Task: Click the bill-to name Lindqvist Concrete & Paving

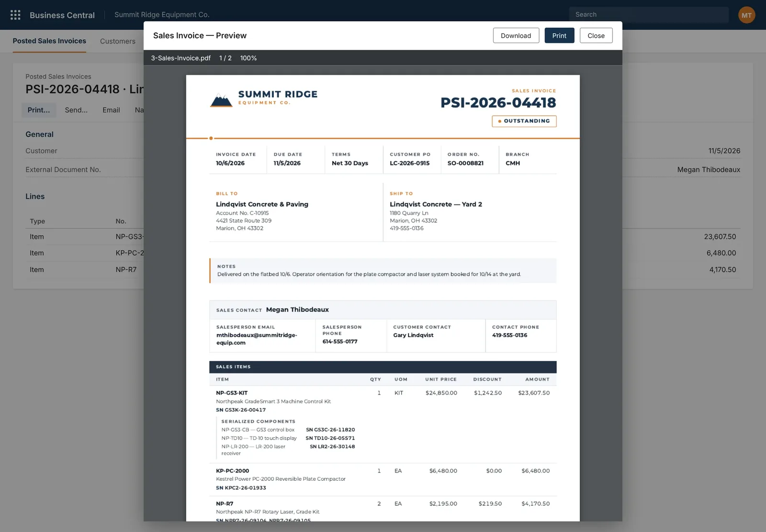Action: click(262, 204)
